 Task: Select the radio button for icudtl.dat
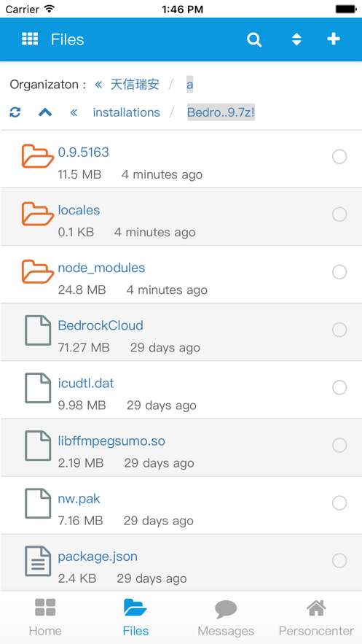(x=339, y=387)
